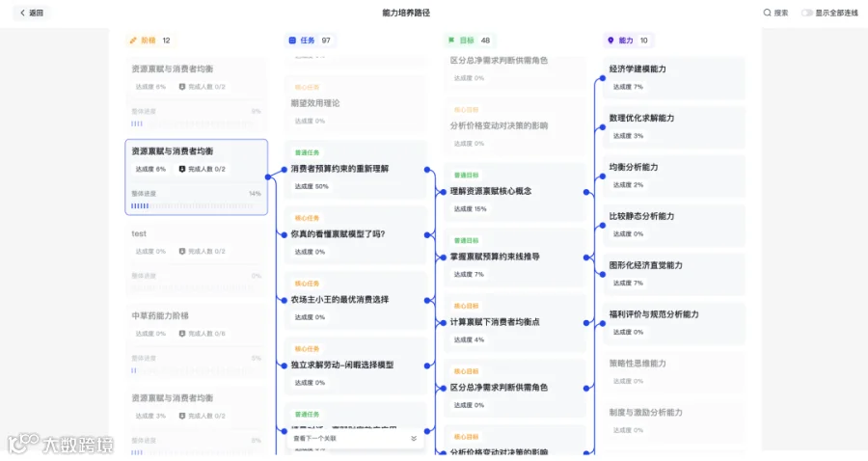Viewport: 868px width, 461px height.
Task: Open goal 掌握禀赋预算约束线推导
Action: [x=515, y=258]
